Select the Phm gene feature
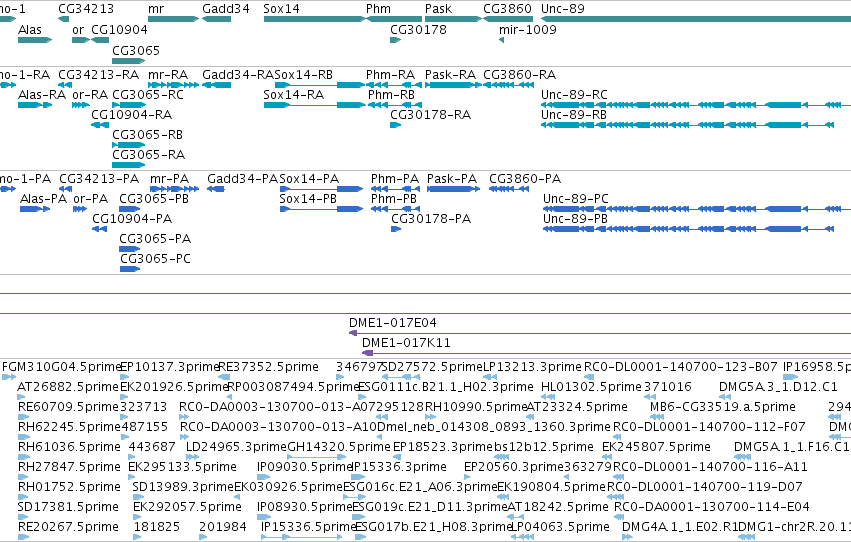This screenshot has height=542, width=851. pos(394,19)
